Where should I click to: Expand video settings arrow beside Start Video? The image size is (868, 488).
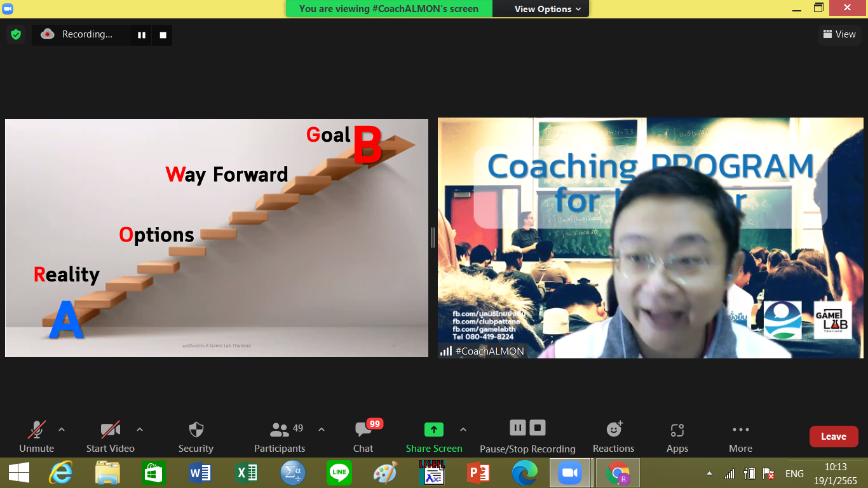pyautogui.click(x=140, y=430)
